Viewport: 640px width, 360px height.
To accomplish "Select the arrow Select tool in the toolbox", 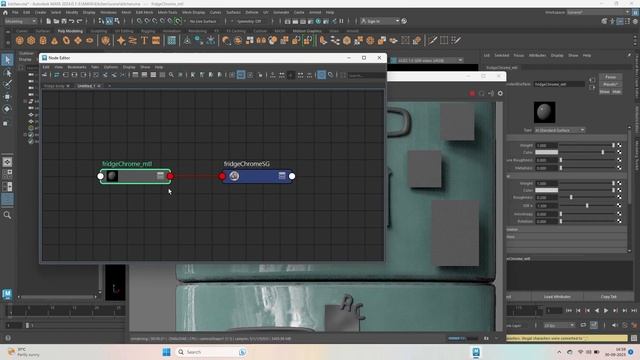I will tap(7, 60).
